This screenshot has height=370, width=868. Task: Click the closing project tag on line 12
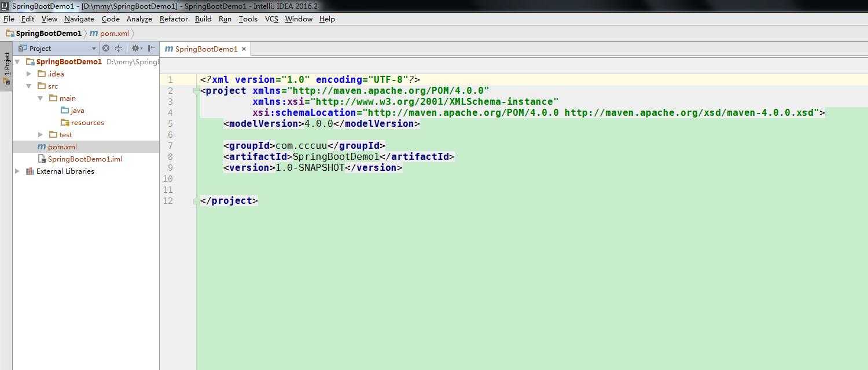click(x=229, y=200)
